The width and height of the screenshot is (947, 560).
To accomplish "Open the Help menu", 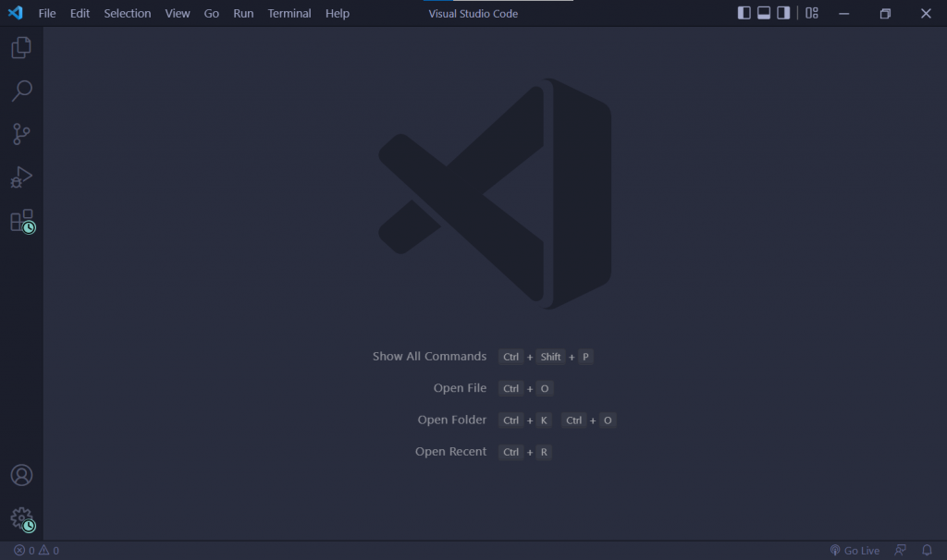I will [x=337, y=13].
